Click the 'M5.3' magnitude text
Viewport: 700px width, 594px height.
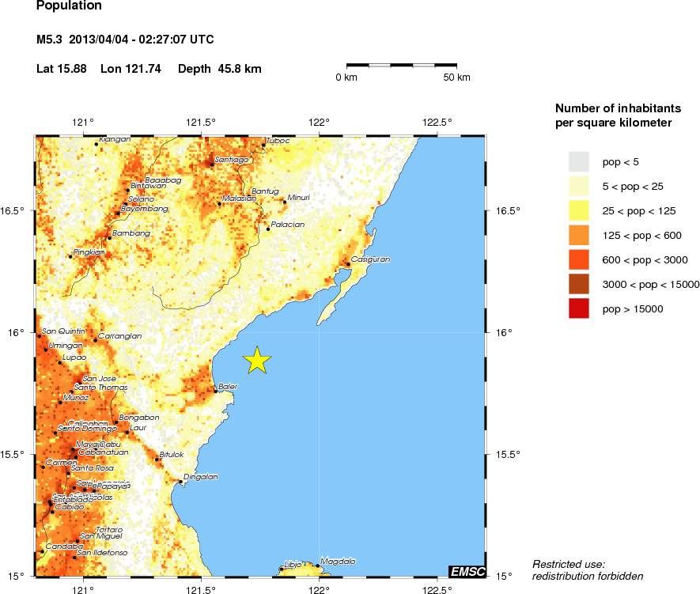tap(49, 40)
